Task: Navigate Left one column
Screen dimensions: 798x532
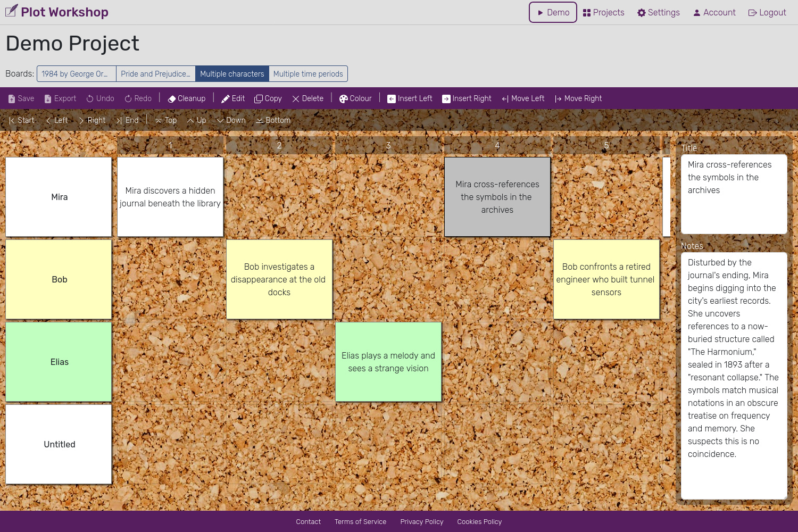Action: 56,120
